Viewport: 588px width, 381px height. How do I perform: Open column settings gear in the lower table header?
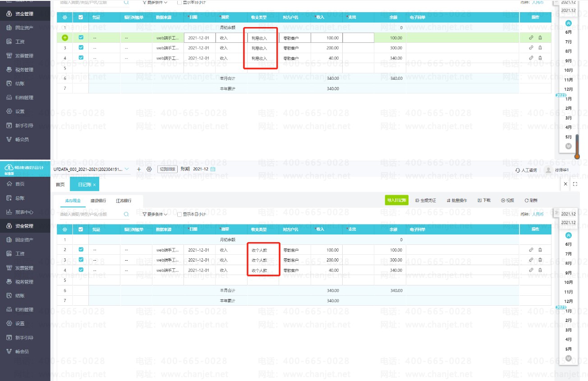click(65, 230)
